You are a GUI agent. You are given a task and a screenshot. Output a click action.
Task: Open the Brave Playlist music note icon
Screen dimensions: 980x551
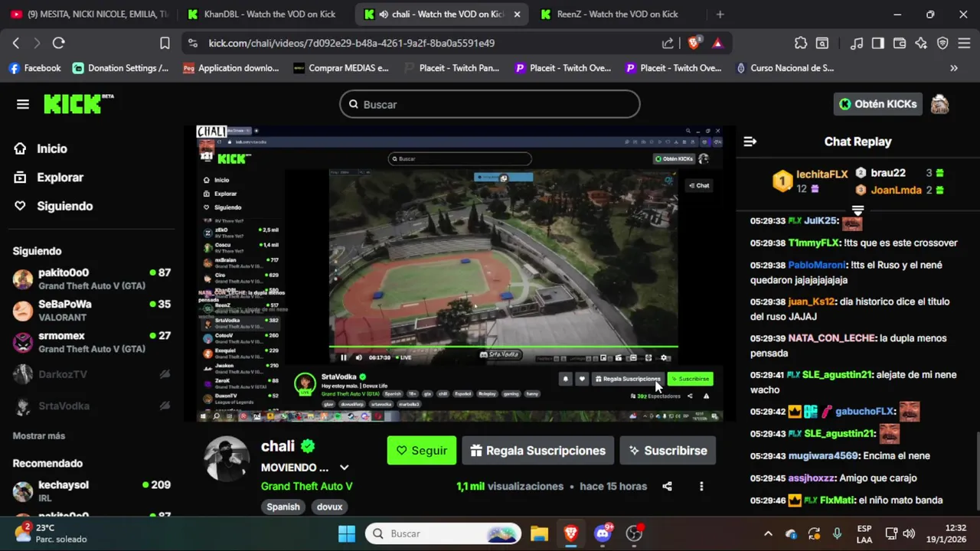click(x=857, y=44)
